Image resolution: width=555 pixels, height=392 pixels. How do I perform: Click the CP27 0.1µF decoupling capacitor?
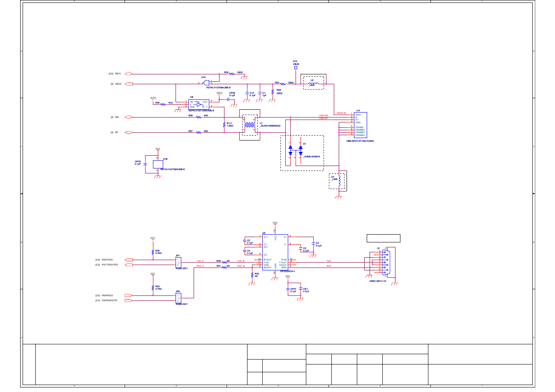[x=288, y=290]
